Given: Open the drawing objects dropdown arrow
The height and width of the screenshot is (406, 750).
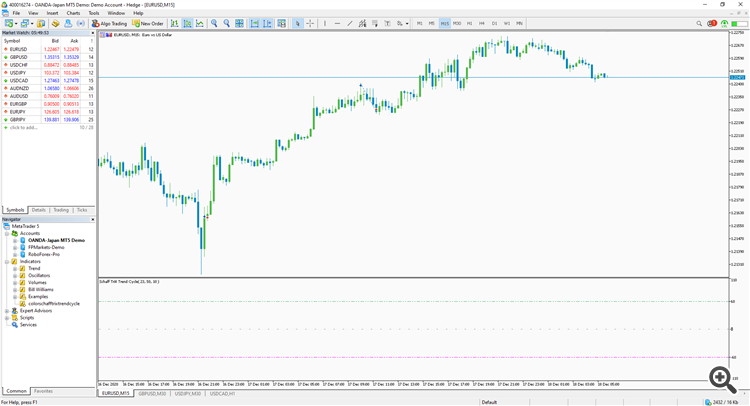Looking at the screenshot, I should 407,23.
